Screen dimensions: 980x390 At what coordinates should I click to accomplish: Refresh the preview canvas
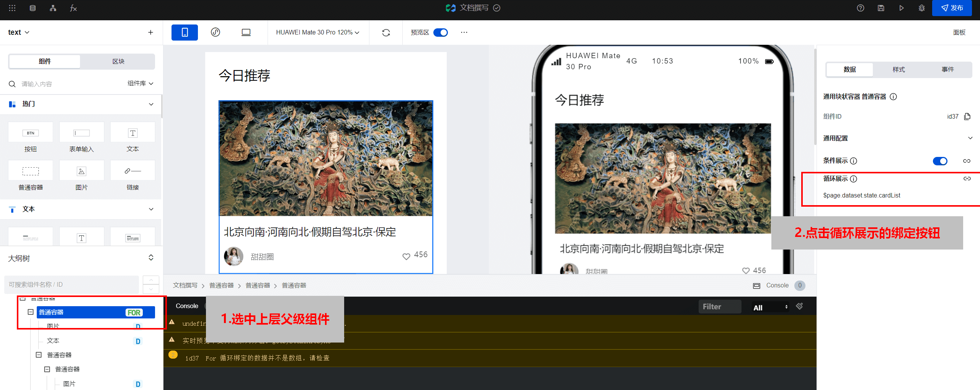coord(386,33)
